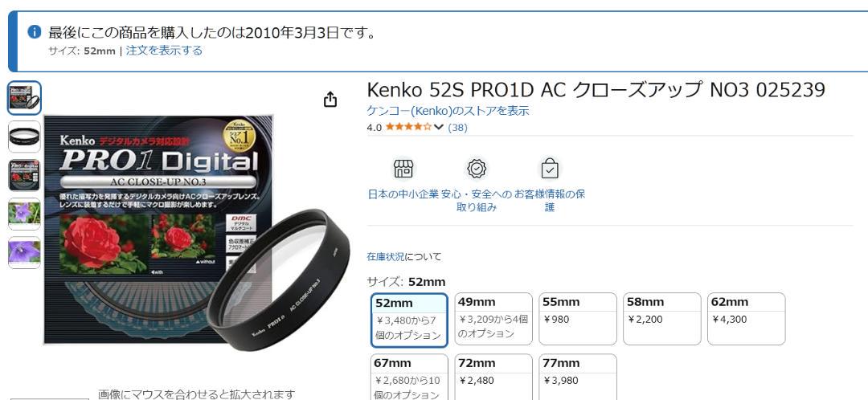The width and height of the screenshot is (868, 400).
Task: Choose the 58mm size priced ¥2,200
Action: (662, 319)
